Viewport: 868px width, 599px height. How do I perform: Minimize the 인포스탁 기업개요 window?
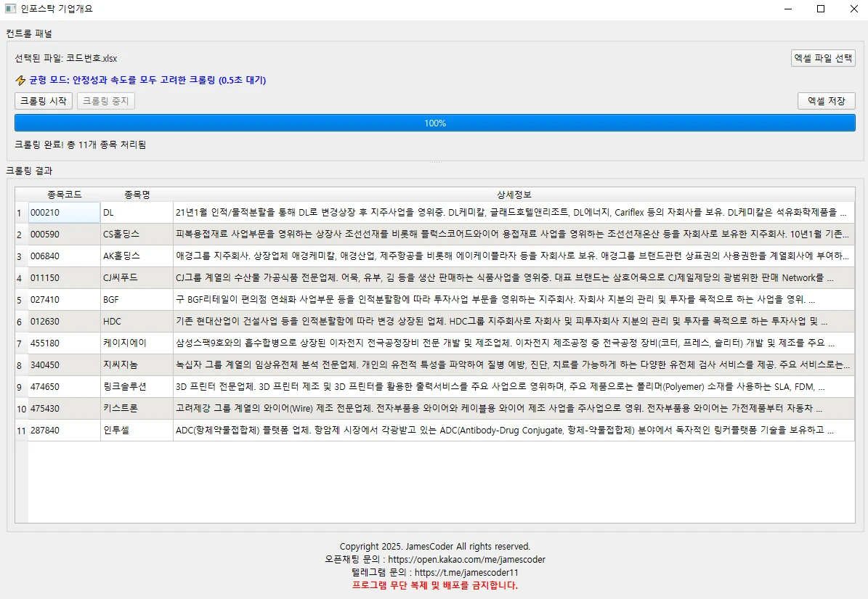click(788, 9)
